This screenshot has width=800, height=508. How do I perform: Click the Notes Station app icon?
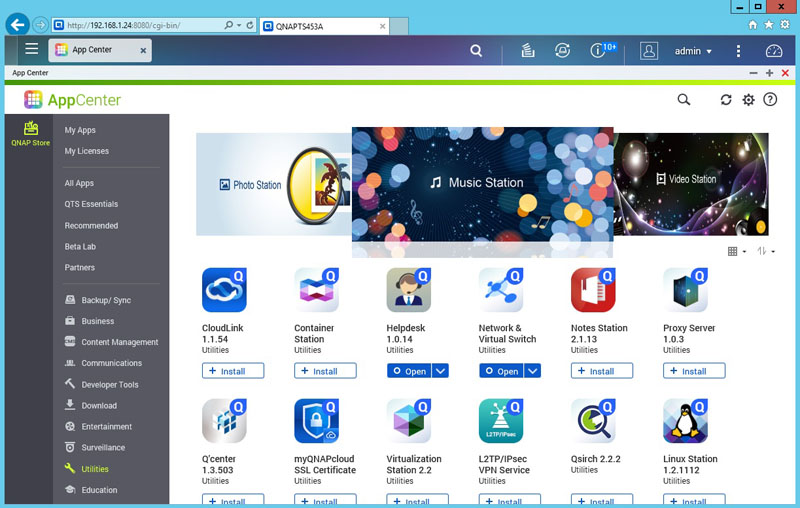(593, 290)
